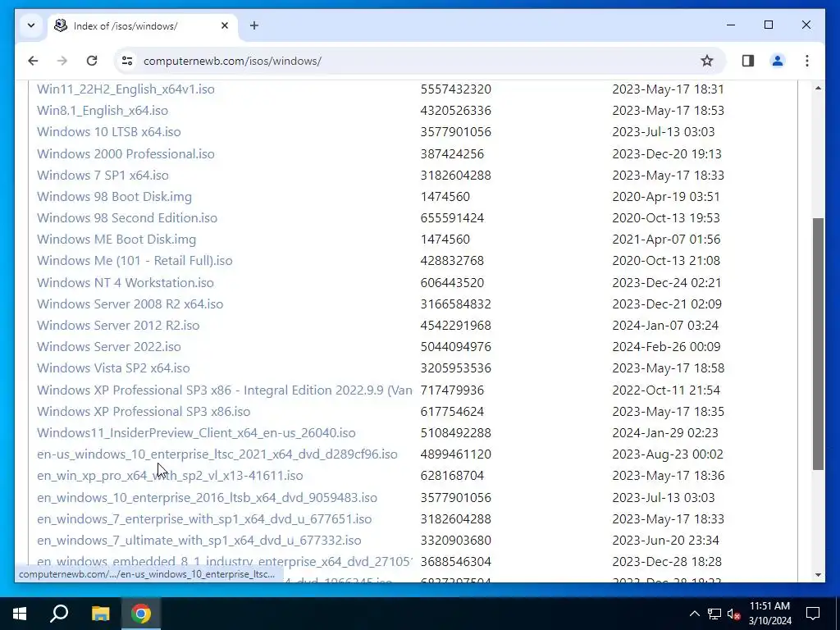This screenshot has width=840, height=630.
Task: Open en_windows_10_enterprise_2016_ltsb iso link
Action: coord(207,498)
